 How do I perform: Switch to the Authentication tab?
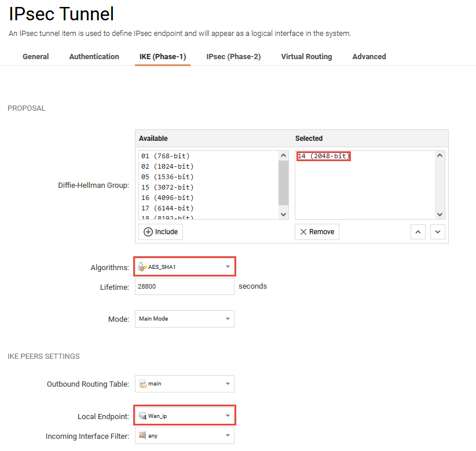click(94, 56)
